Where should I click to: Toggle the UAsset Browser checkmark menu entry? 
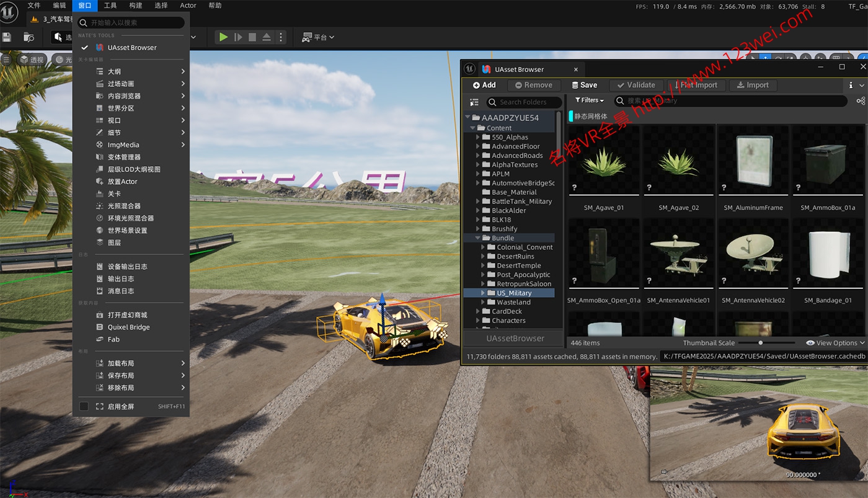(84, 48)
